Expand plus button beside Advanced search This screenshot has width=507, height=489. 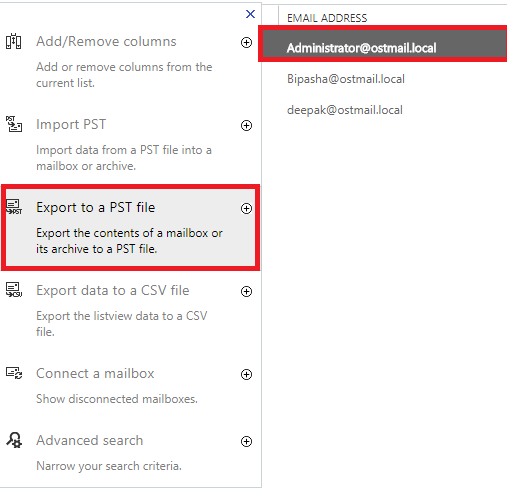(246, 441)
